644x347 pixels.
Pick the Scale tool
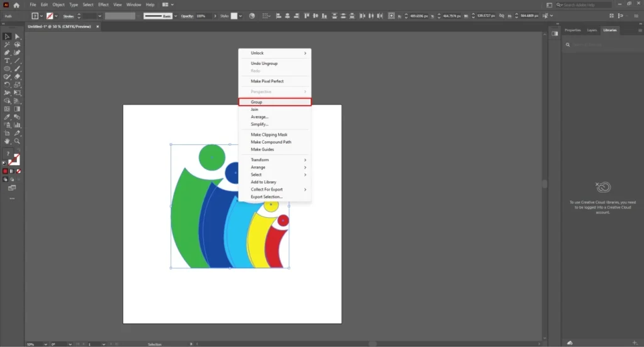point(17,84)
